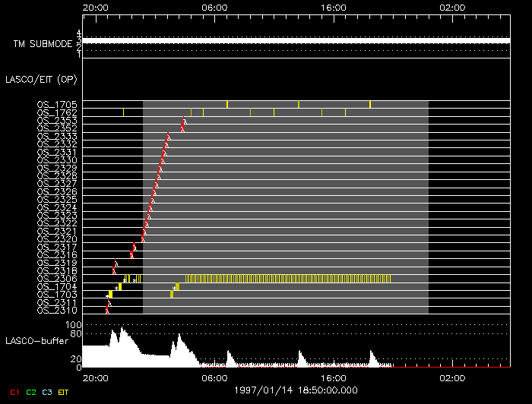Click the TM SUBMODE label

[x=43, y=44]
